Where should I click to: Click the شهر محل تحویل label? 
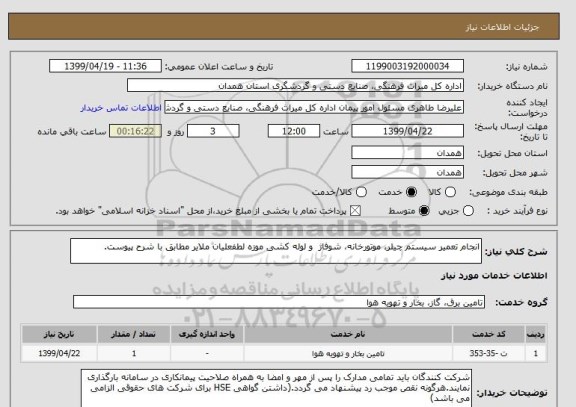coord(515,173)
